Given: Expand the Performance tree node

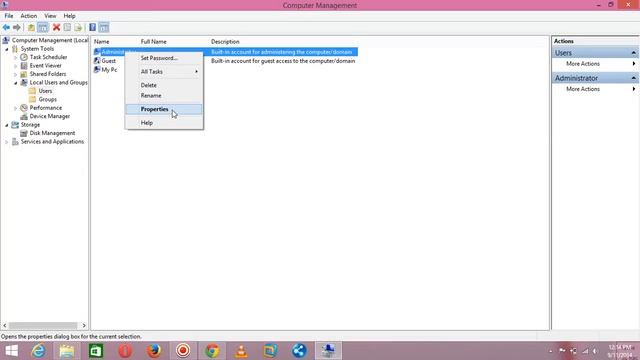Looking at the screenshot, I should point(16,108).
